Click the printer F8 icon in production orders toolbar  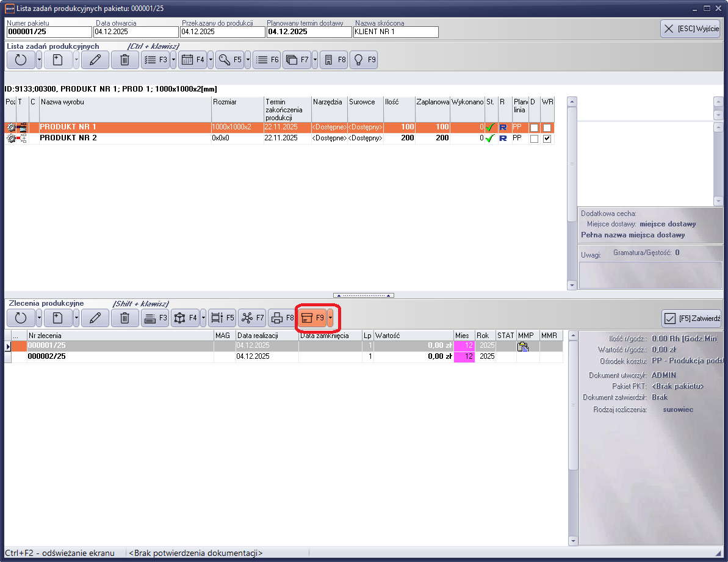(x=281, y=318)
